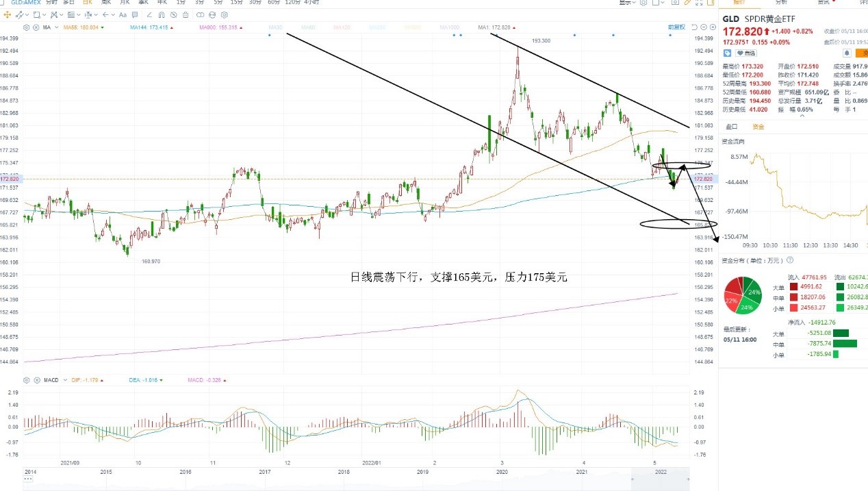Screen dimensions: 868x491
Task: Switch to 120分 interval
Action: [293, 2]
